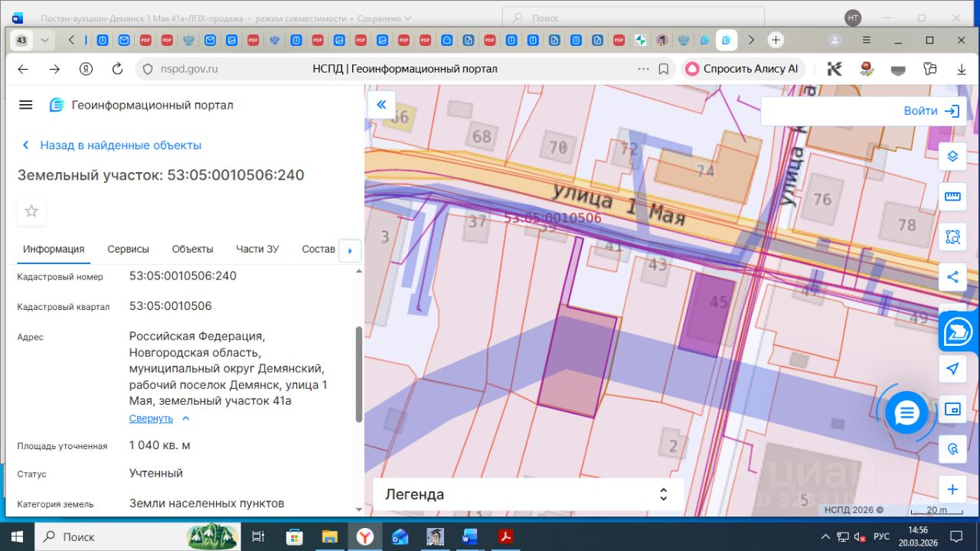The width and height of the screenshot is (980, 551).
Task: Click the Свернуть address link
Action: pos(152,419)
